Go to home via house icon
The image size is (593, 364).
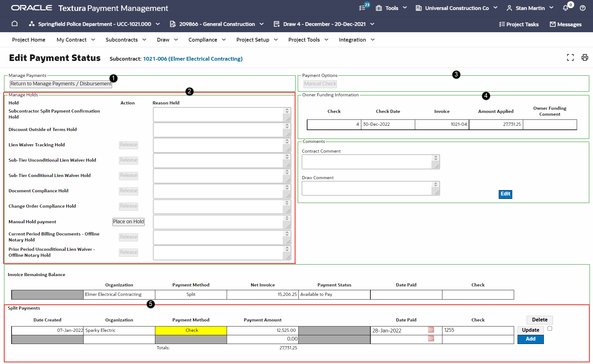click(14, 24)
